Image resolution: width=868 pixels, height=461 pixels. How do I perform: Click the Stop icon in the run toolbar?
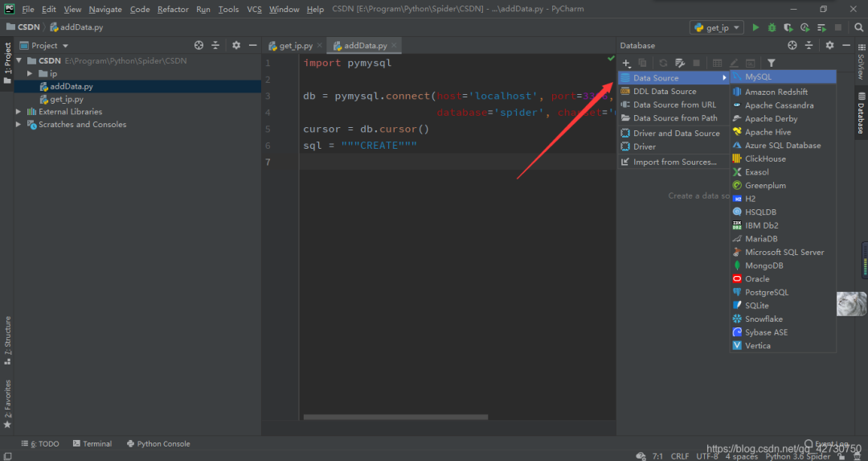(838, 27)
